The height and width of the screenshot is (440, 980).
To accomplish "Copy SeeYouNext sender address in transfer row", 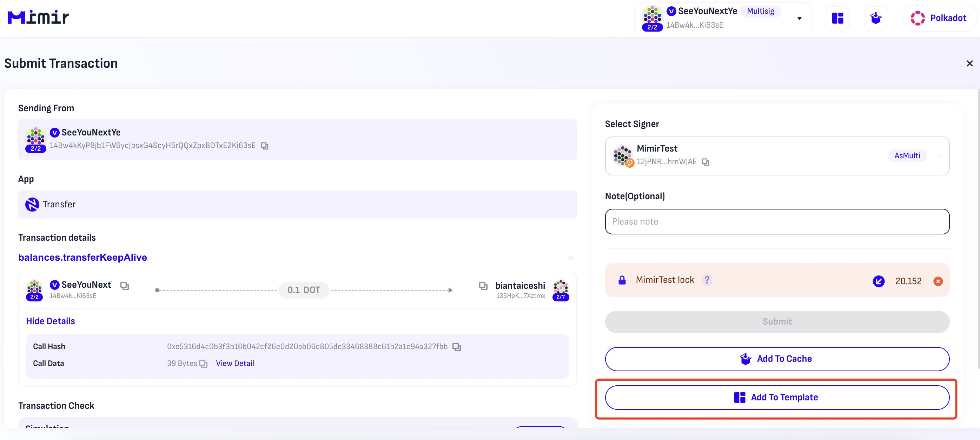I will coord(124,286).
